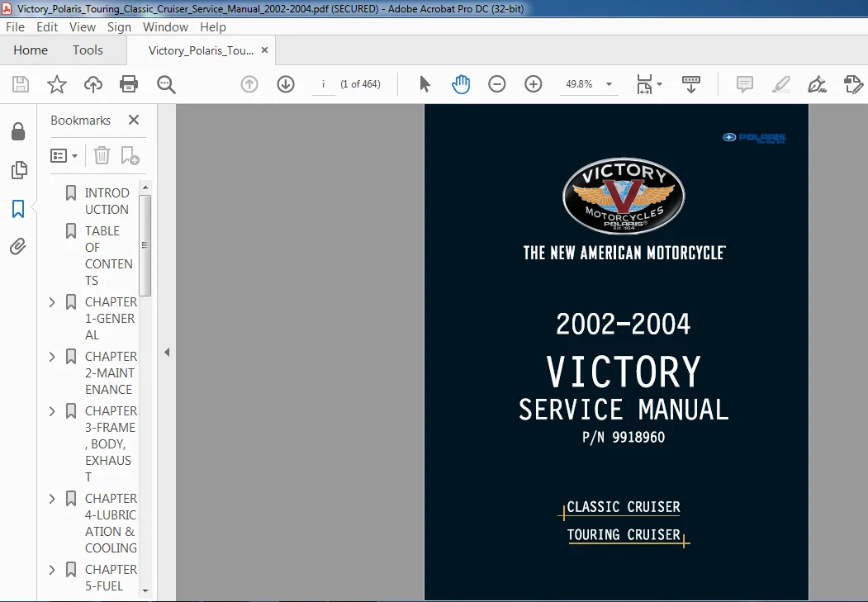The height and width of the screenshot is (602, 868).
Task: Expand CHAPTER 4-LUBRICATION & COOLING bookmark
Action: point(52,499)
